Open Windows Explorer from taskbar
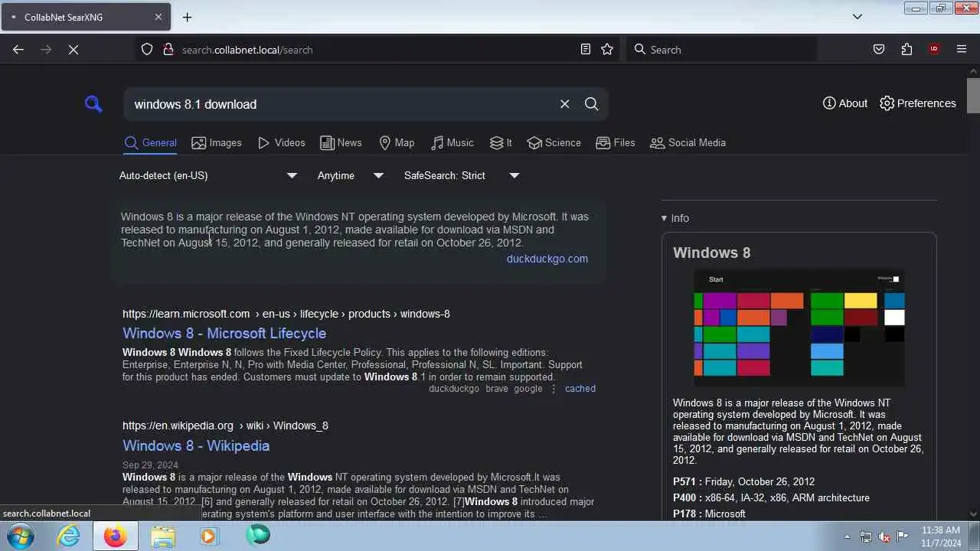This screenshot has width=980, height=551. click(x=163, y=536)
